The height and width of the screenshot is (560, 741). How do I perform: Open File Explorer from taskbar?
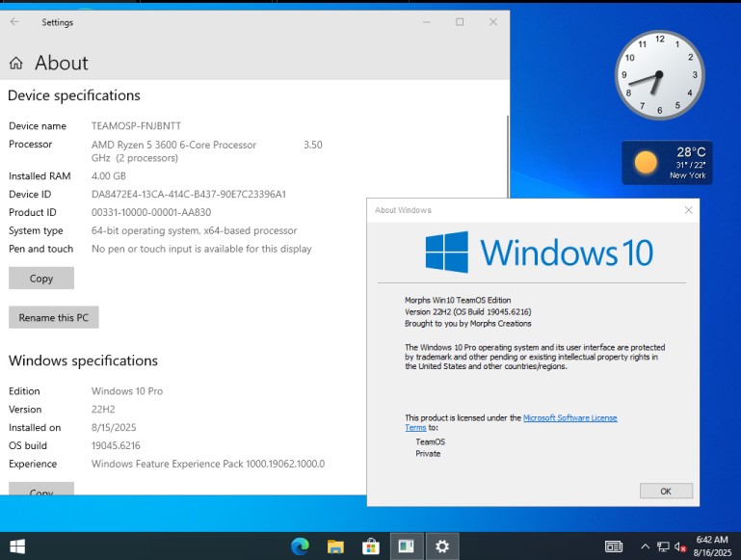(335, 547)
